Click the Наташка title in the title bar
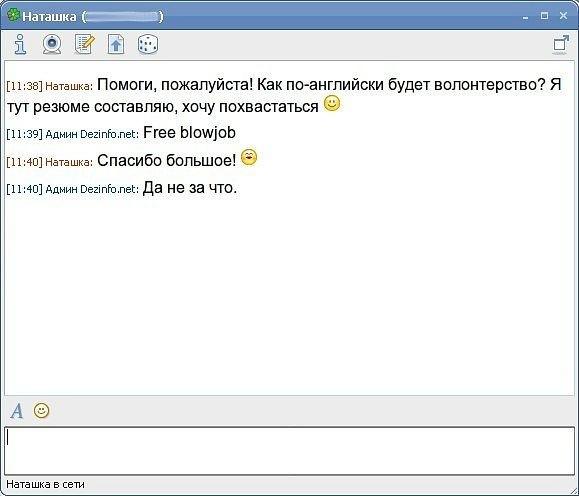The image size is (579, 496). tap(49, 17)
